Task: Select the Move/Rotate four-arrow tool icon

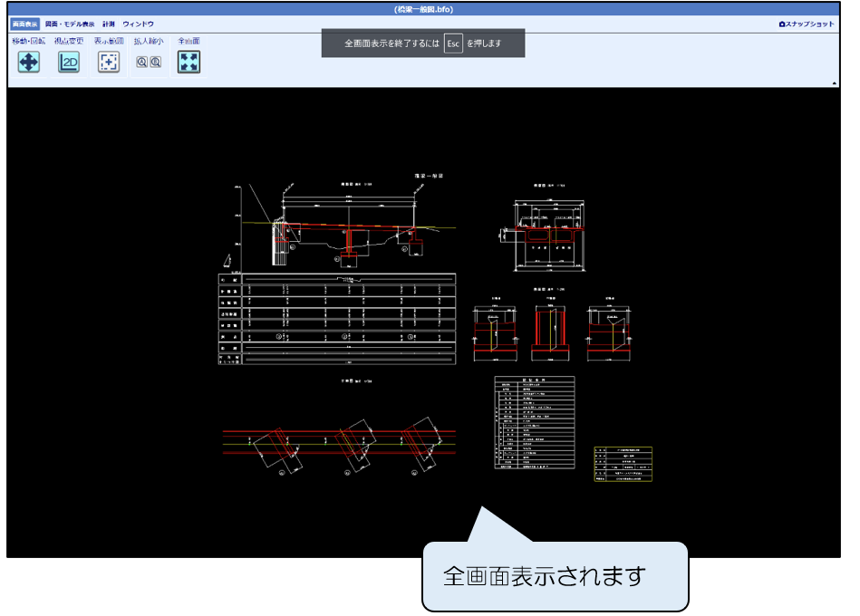Action: [x=29, y=63]
